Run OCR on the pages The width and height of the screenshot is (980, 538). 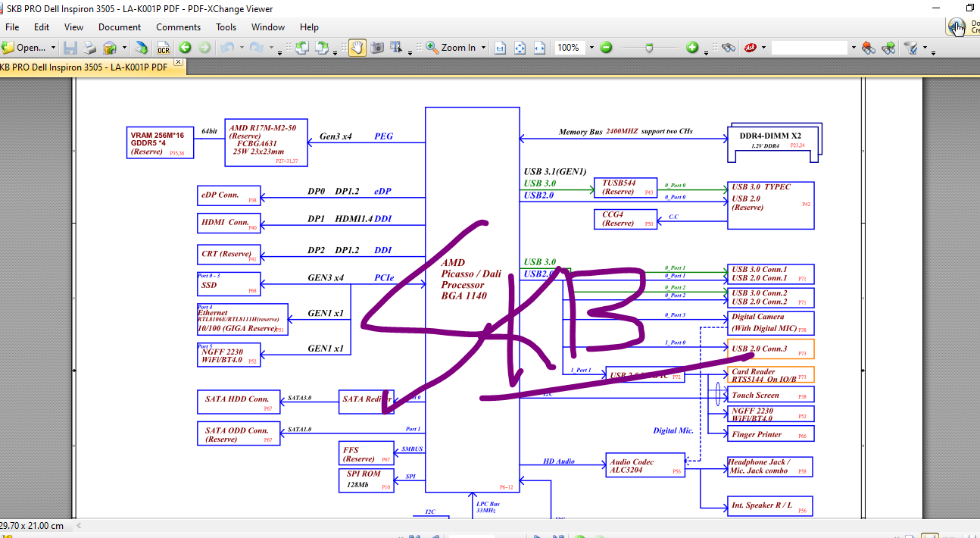click(x=163, y=48)
